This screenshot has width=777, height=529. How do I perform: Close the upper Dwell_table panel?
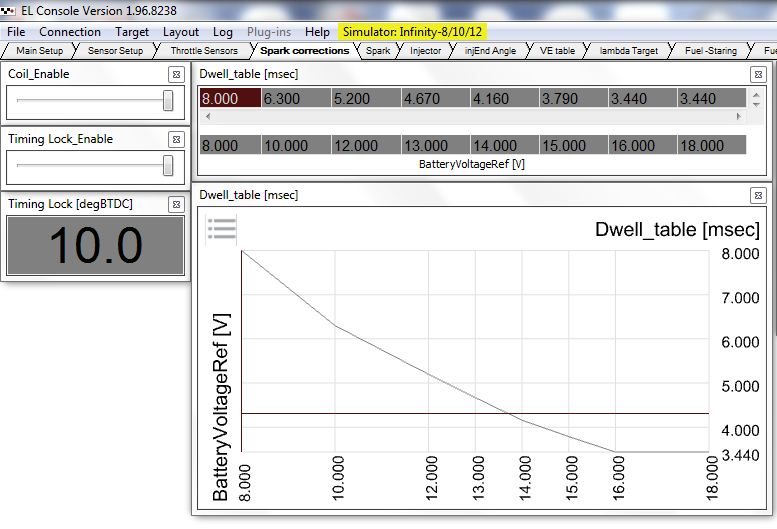[x=757, y=74]
